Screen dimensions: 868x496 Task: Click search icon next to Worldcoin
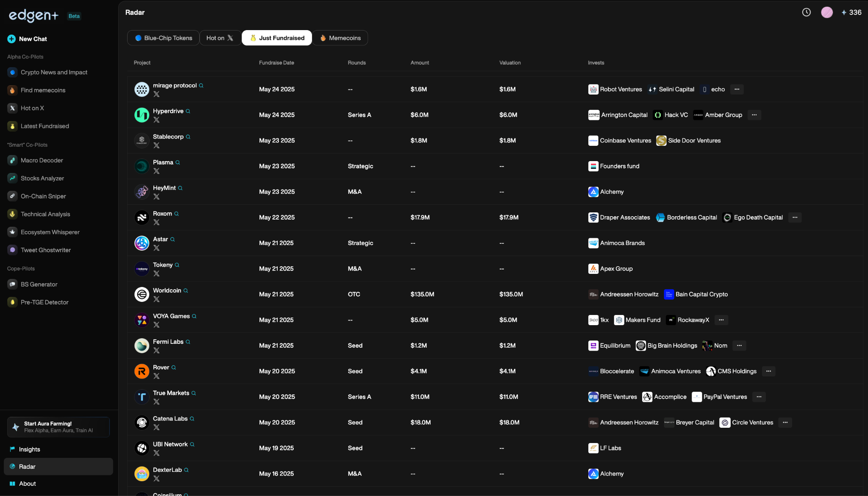pyautogui.click(x=186, y=291)
